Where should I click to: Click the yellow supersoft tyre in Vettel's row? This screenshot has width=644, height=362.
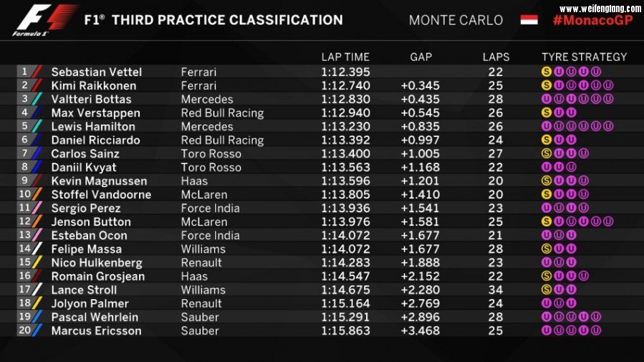coord(547,72)
